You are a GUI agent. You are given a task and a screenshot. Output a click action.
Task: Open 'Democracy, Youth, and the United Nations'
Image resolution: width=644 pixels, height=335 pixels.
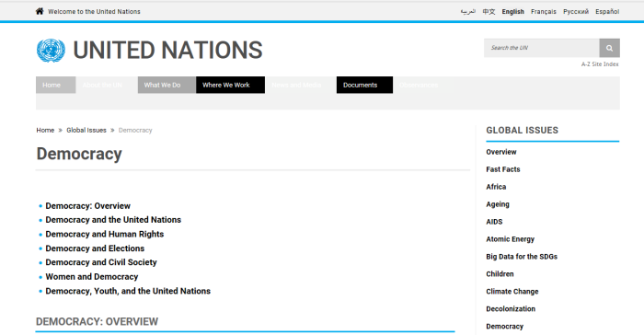click(x=128, y=291)
